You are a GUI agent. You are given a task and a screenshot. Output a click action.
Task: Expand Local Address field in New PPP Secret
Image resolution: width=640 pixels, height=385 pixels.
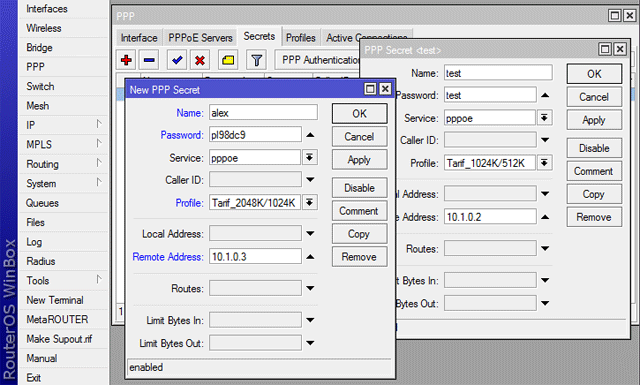[x=310, y=234]
